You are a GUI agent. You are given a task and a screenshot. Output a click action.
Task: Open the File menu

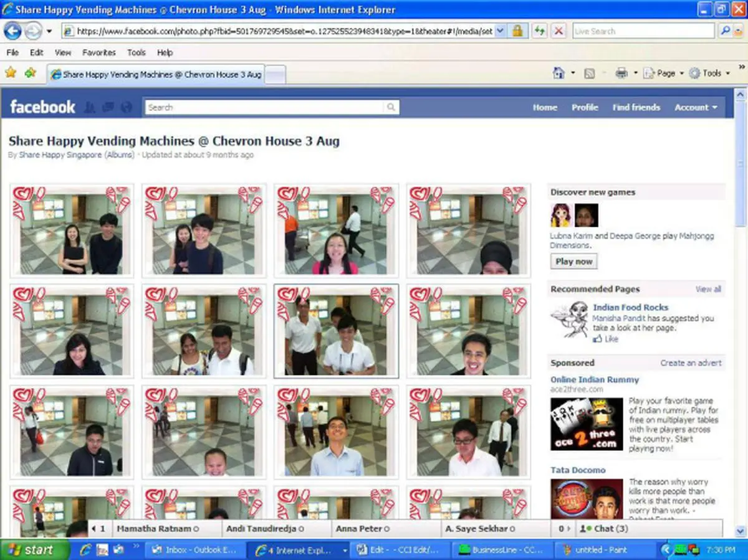pyautogui.click(x=12, y=53)
